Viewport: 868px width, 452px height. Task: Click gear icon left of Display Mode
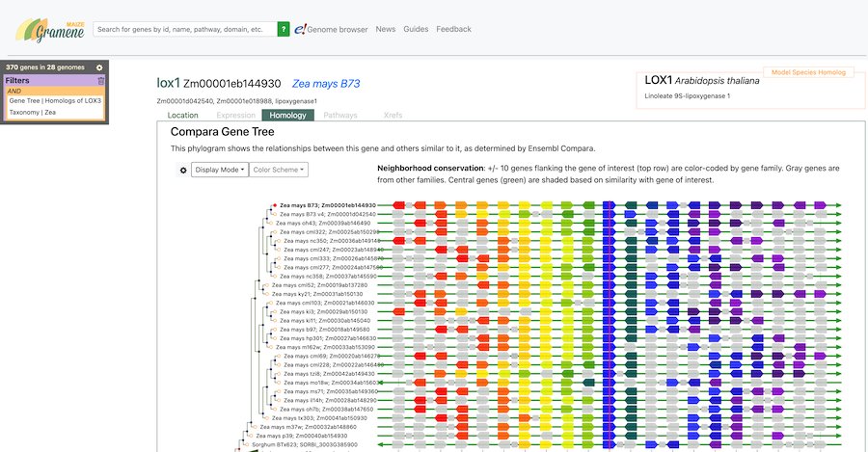tap(183, 170)
